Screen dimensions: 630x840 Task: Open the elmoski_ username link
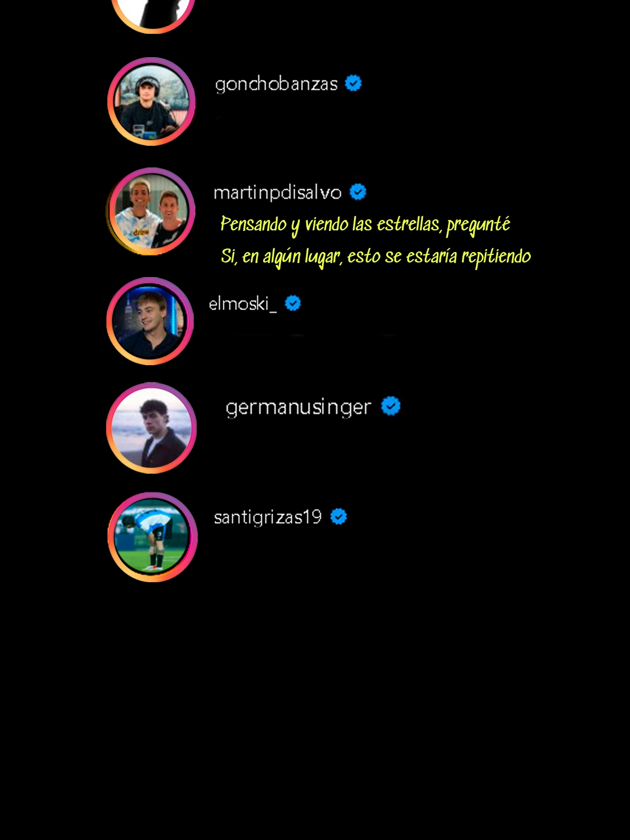(x=243, y=303)
